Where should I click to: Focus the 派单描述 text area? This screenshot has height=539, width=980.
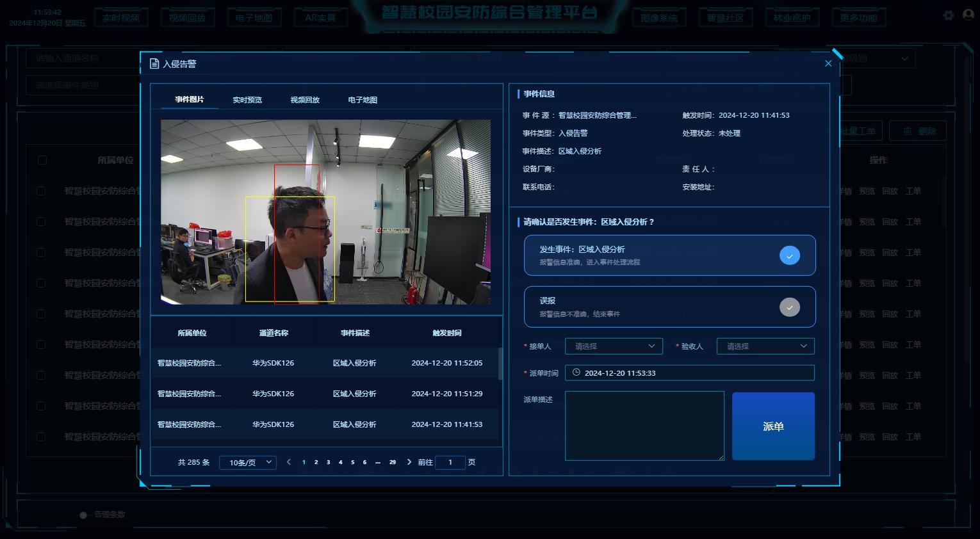(x=644, y=426)
